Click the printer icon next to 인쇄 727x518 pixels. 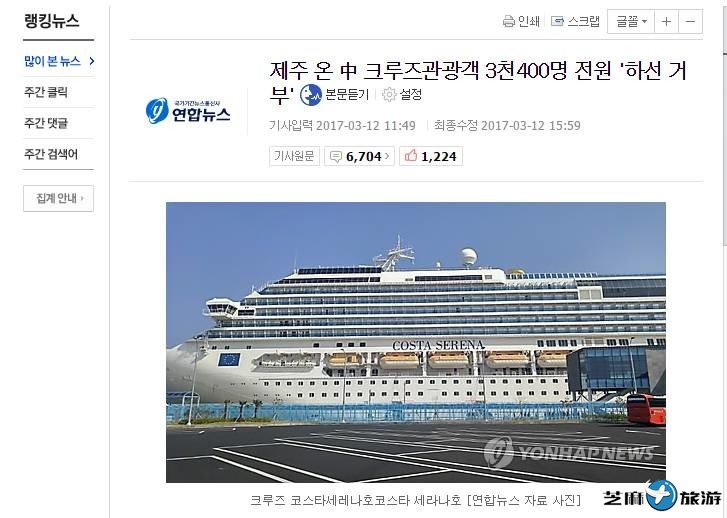[x=509, y=21]
